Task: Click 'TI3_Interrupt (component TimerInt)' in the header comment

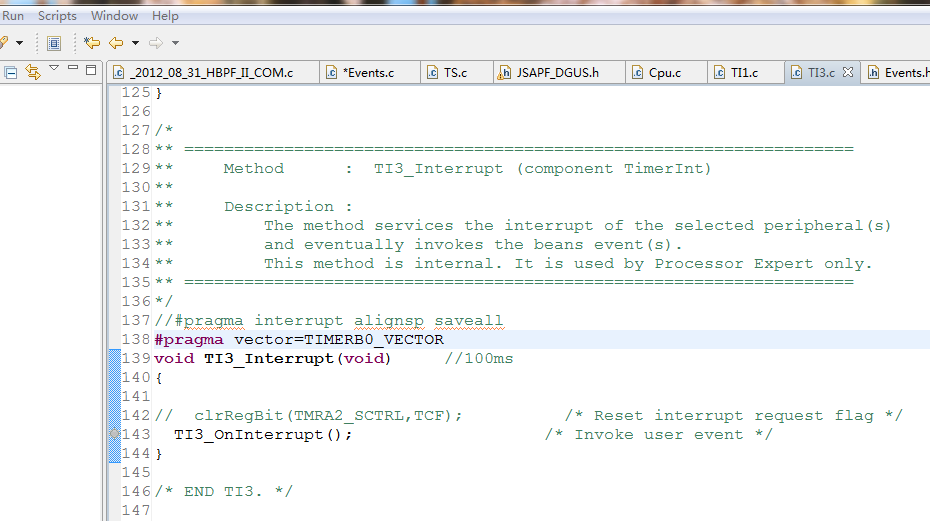Action: [x=542, y=169]
